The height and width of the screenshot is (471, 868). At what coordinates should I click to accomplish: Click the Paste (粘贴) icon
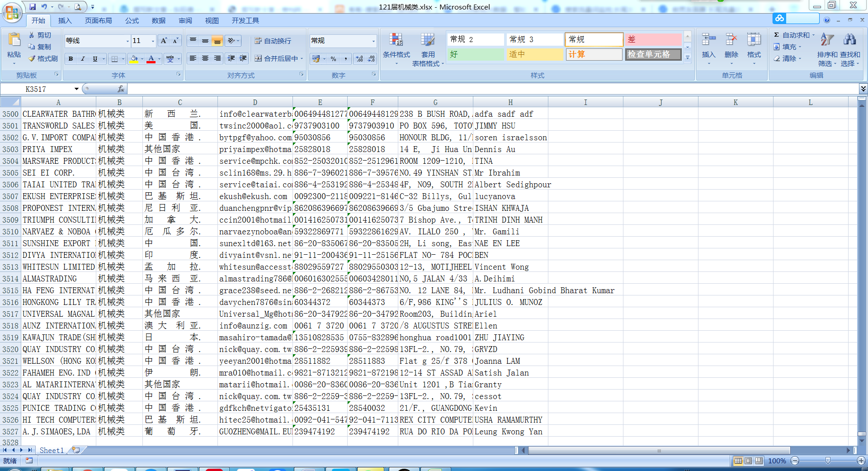pyautogui.click(x=14, y=41)
